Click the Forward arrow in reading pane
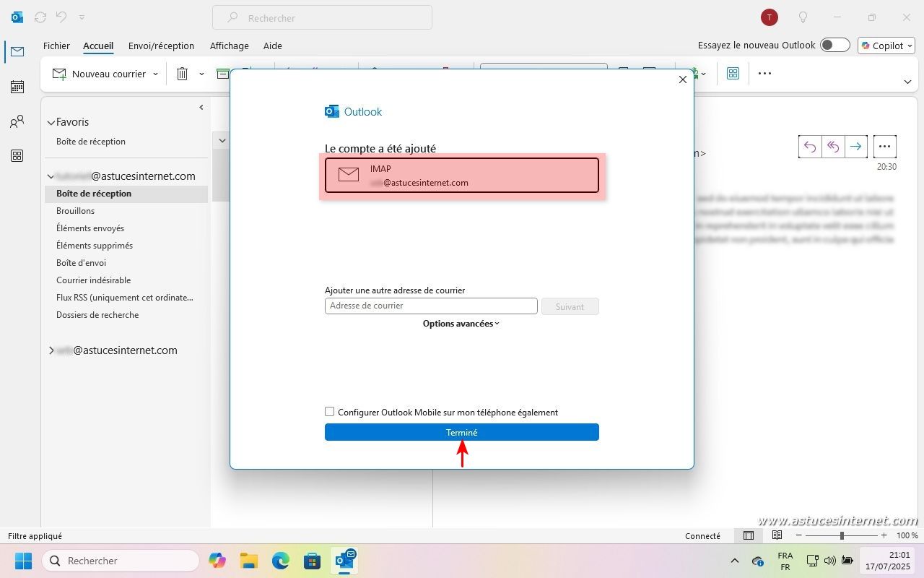 tap(855, 147)
